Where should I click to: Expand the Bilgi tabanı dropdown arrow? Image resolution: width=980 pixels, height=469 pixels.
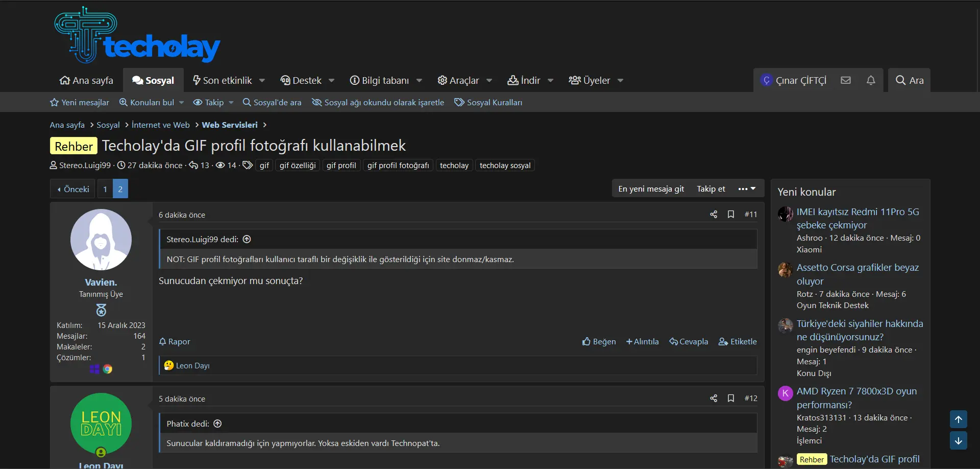coord(419,81)
